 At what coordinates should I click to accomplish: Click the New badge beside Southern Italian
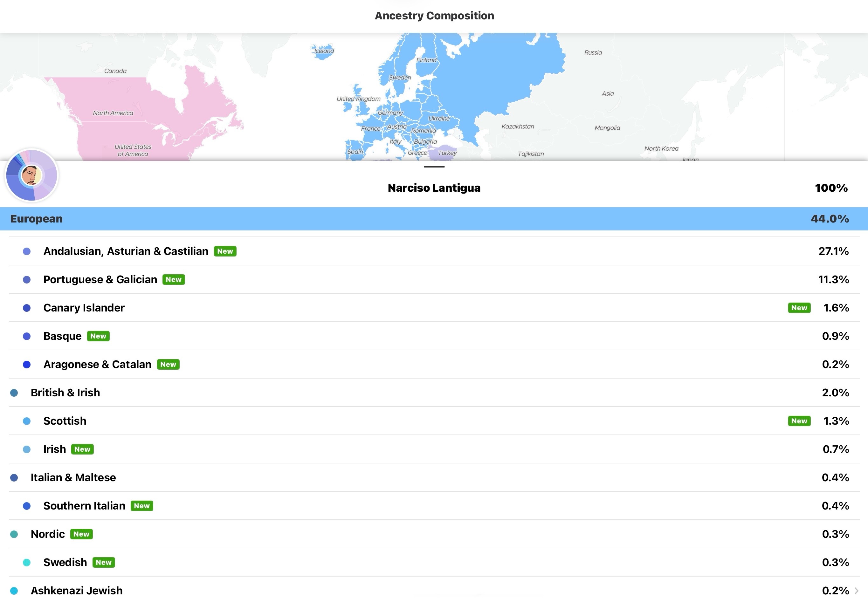point(142,506)
